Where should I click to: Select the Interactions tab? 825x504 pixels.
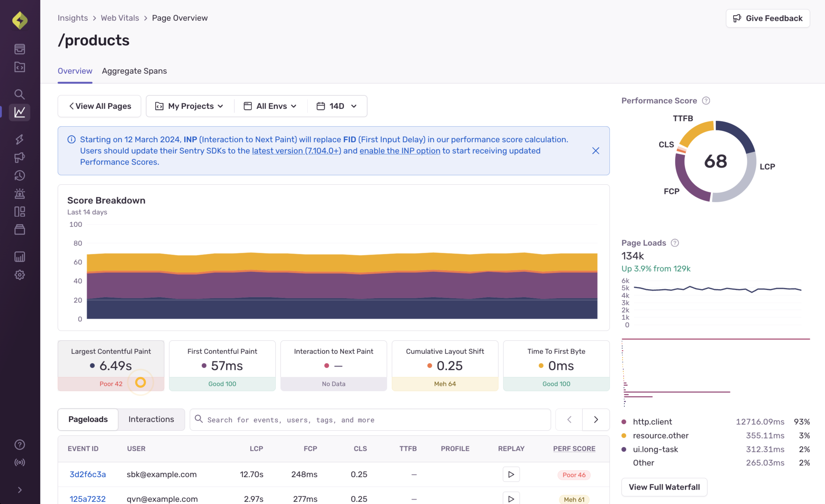151,419
